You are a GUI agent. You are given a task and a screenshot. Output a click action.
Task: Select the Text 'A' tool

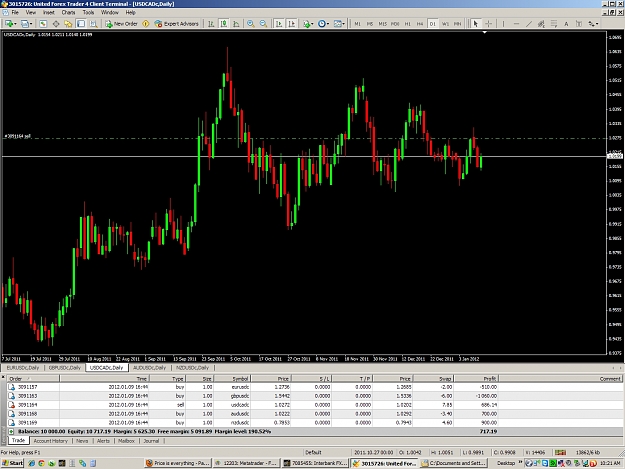point(566,24)
